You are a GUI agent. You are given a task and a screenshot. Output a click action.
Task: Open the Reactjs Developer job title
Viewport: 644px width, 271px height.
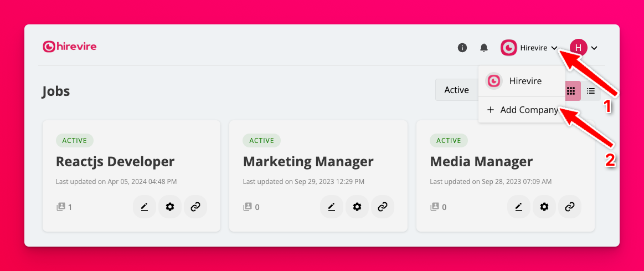(x=115, y=161)
